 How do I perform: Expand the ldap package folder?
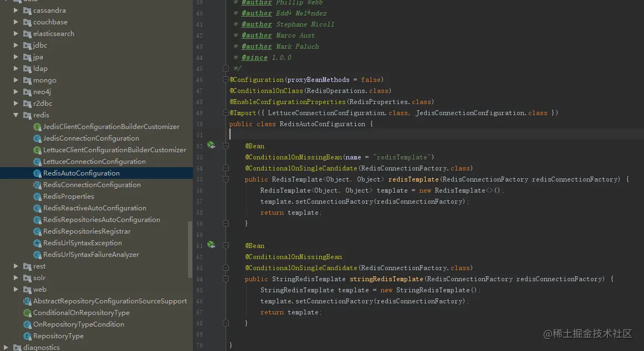pos(16,69)
